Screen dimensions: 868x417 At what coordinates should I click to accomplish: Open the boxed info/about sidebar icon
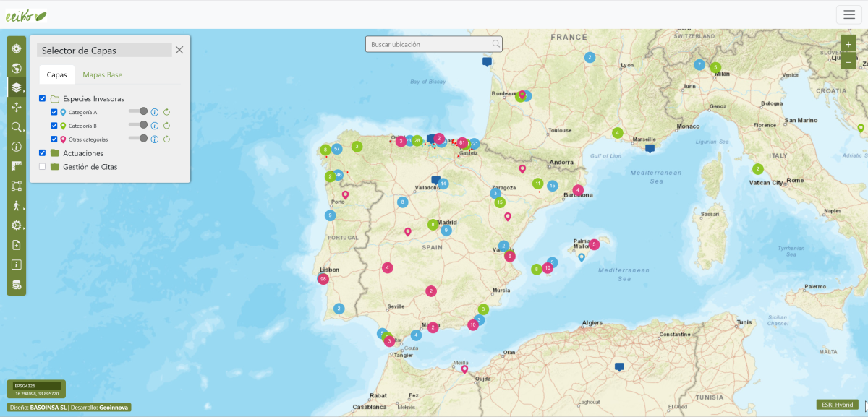(x=16, y=265)
